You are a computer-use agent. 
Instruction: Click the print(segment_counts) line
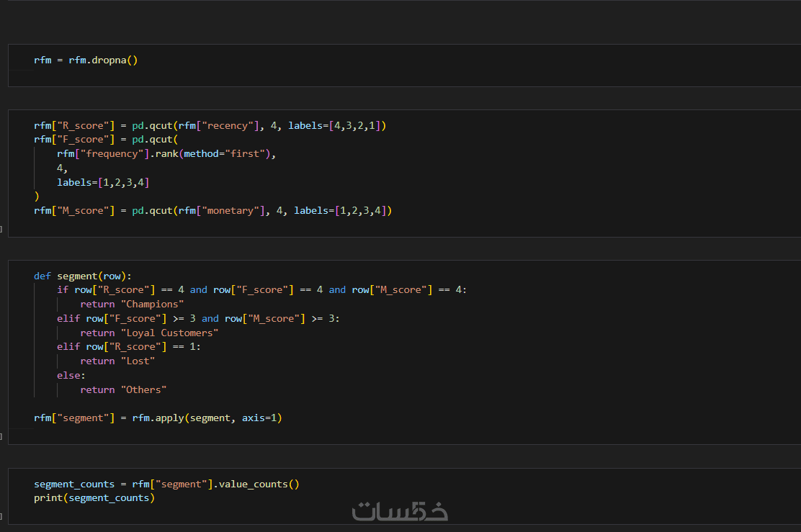coord(94,498)
